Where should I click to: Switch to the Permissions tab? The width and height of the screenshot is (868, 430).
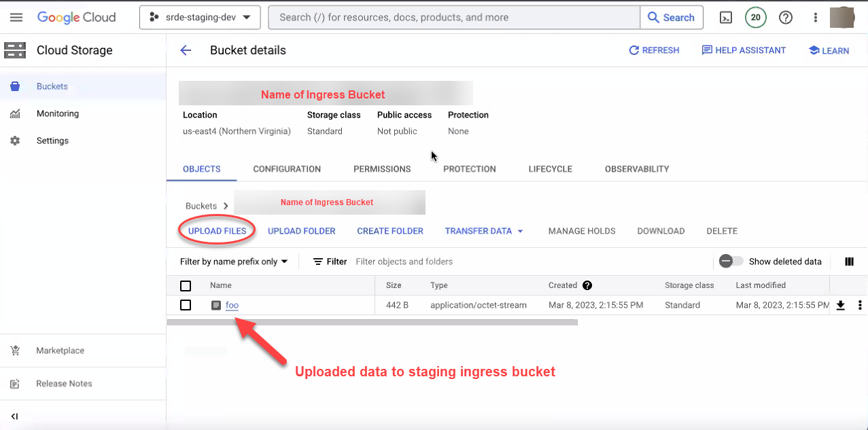(x=382, y=169)
